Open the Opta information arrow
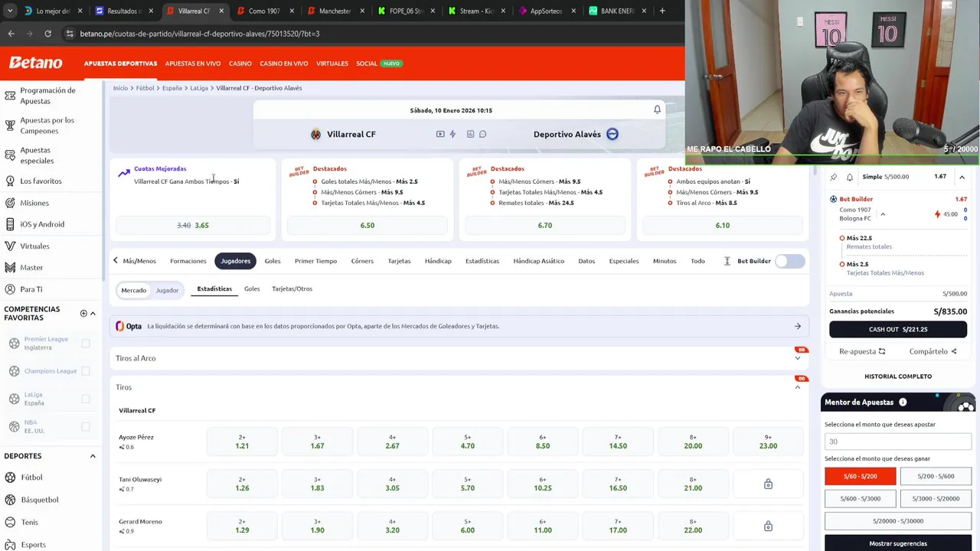980x551 pixels. (x=798, y=326)
